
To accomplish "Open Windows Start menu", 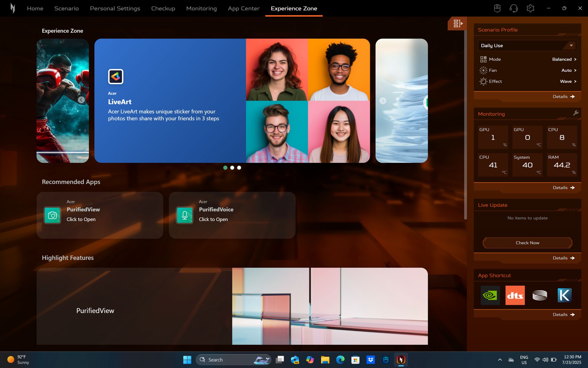I will click(x=187, y=360).
